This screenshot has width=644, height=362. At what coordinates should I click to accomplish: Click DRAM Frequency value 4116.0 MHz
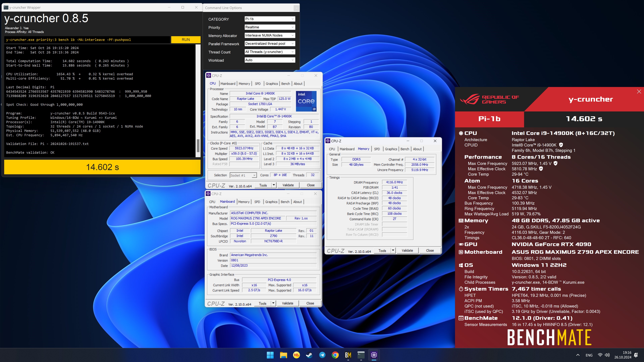pos(394,182)
